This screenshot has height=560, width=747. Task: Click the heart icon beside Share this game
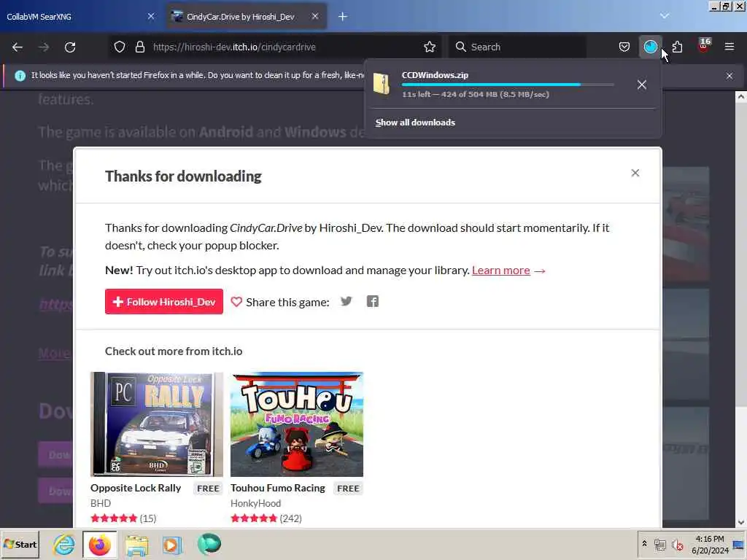236,302
